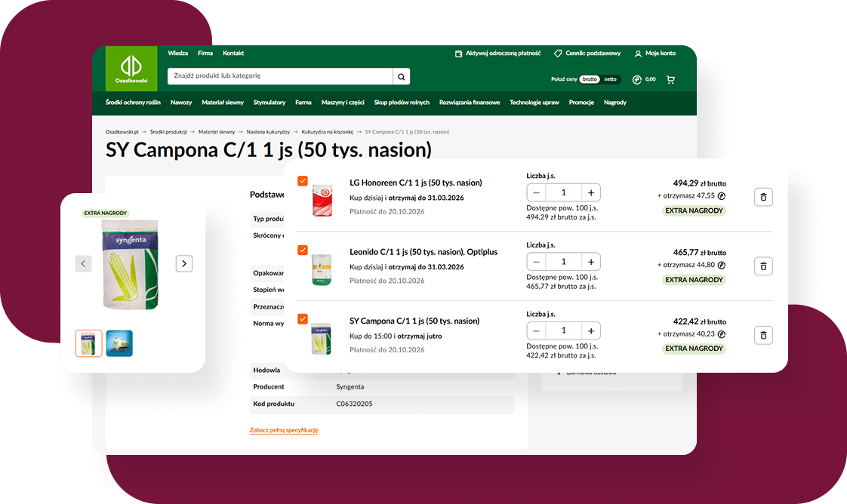Screen dimensions: 847x504
Task: Click the deferred payment wallet icon
Action: tap(459, 54)
